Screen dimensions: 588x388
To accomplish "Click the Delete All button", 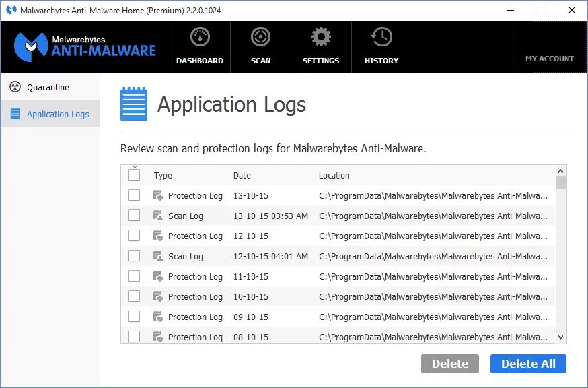I will [x=528, y=364].
